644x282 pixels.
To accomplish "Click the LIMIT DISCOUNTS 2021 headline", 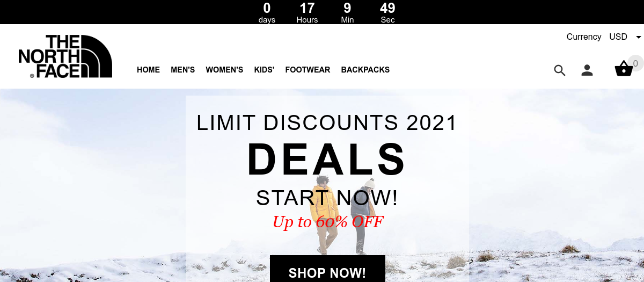I will 327,123.
